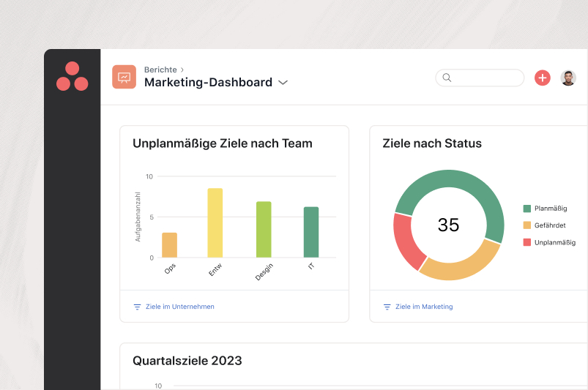The height and width of the screenshot is (390, 588).
Task: Click the green Planmäßig legend swatch
Action: [x=526, y=209]
